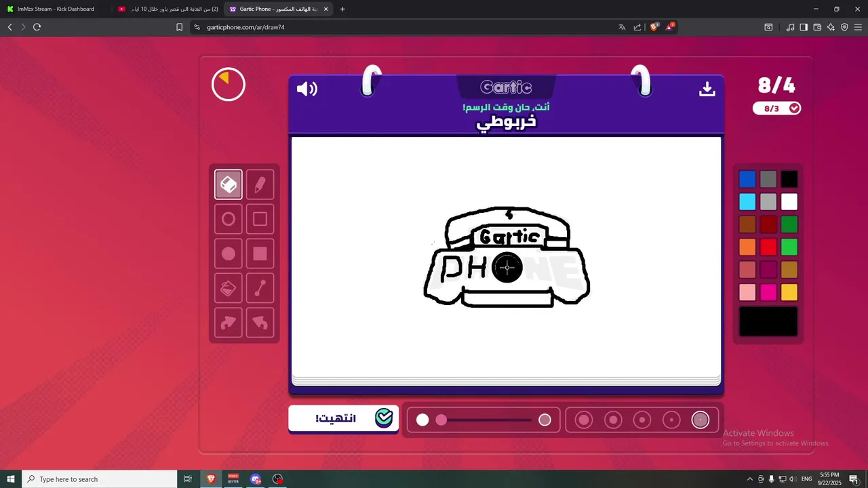Choose the hollow rectangle shape tool
Screen dimensions: 868x488
point(260,219)
